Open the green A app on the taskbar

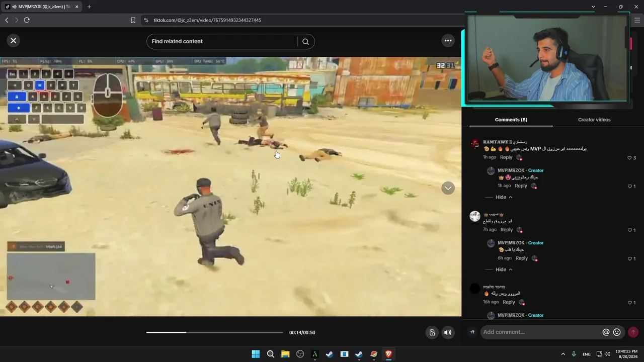click(315, 354)
